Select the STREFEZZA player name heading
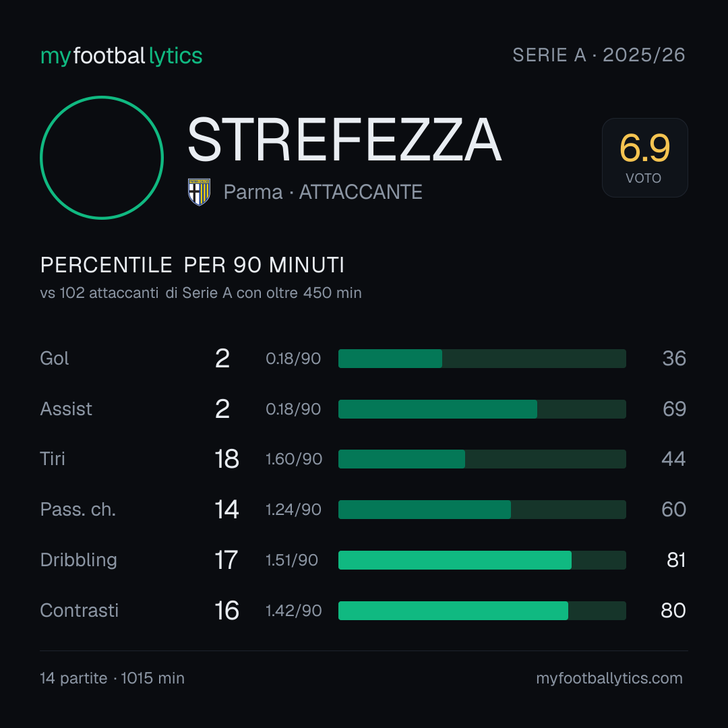 [344, 140]
